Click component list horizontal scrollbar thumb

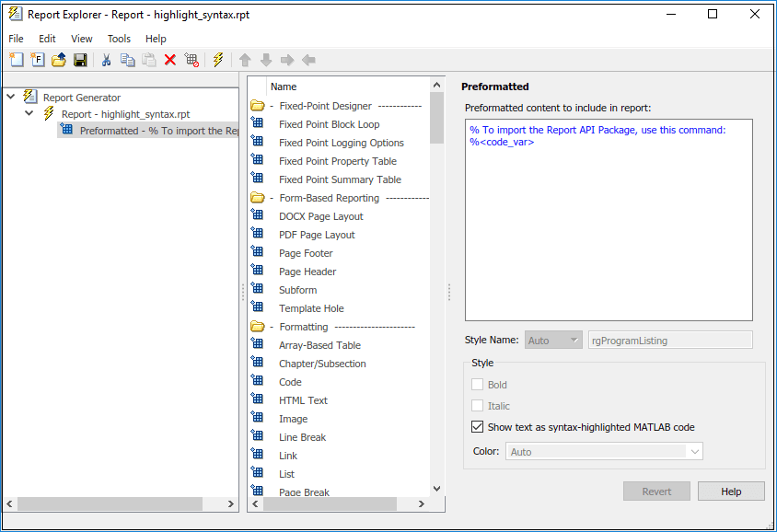[330, 503]
